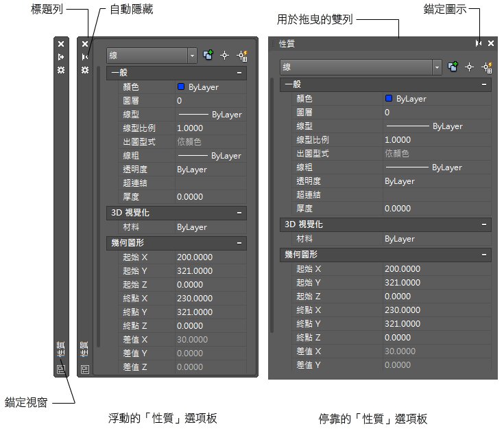Click the bottom title bar icon of floating palette
504x429 pixels.
coord(85,369)
